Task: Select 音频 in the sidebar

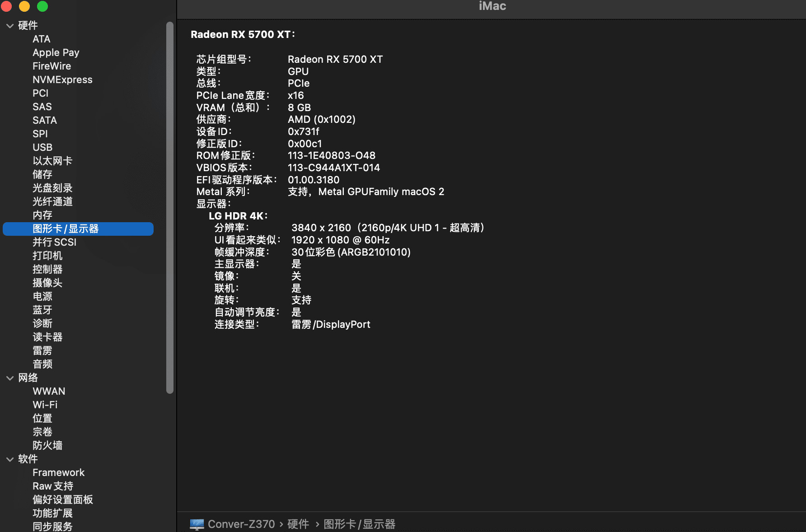Action: point(42,364)
